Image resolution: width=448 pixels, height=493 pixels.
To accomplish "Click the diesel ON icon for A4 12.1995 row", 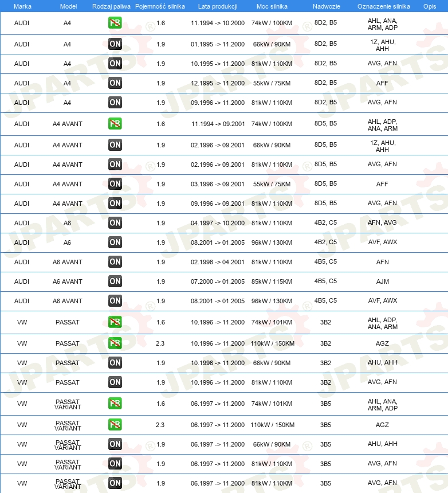I will point(115,83).
